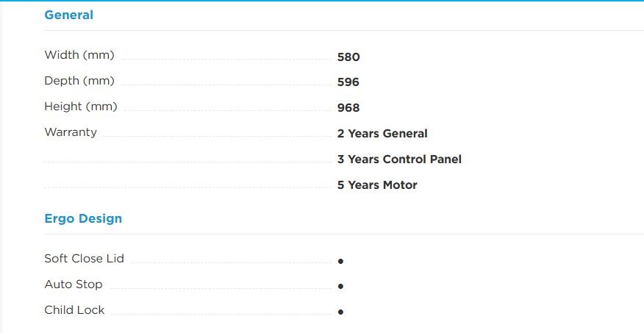The height and width of the screenshot is (333, 644).
Task: Click the Width (mm) label
Action: [79, 55]
